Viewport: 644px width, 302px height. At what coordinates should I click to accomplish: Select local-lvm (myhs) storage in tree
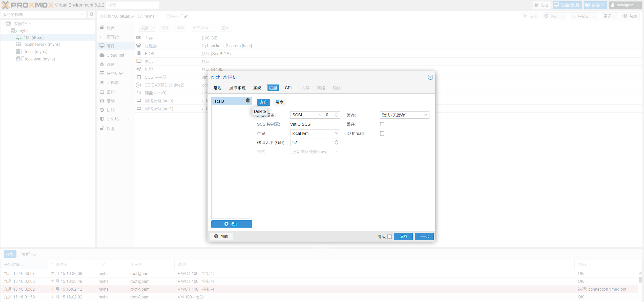tap(40, 59)
